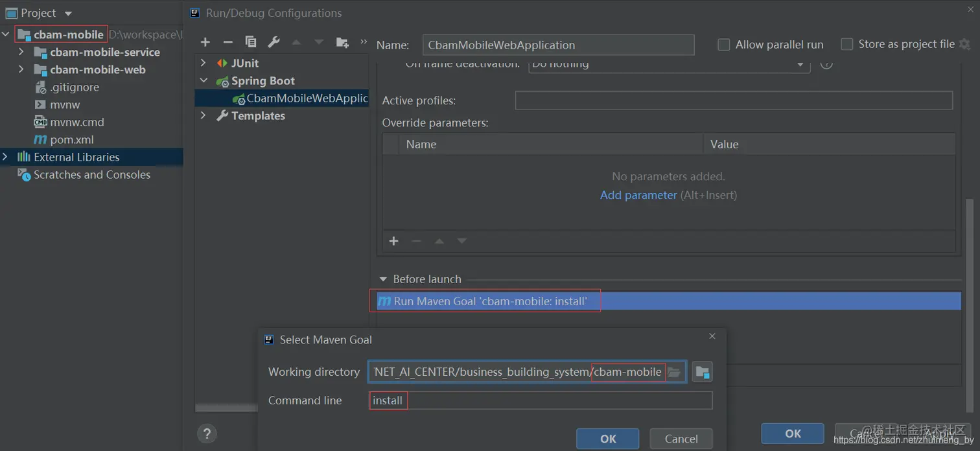The image size is (980, 451).
Task: Create a new folder for configurations
Action: pos(342,42)
